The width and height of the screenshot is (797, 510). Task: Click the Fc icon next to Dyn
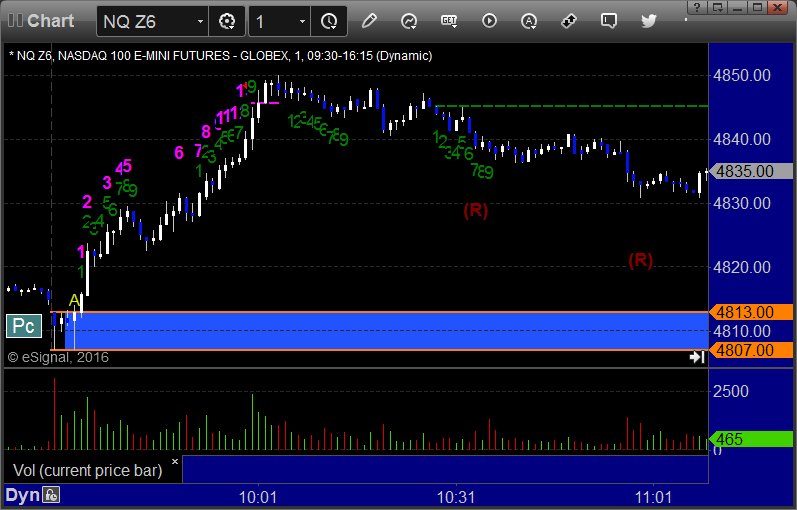tap(51, 495)
